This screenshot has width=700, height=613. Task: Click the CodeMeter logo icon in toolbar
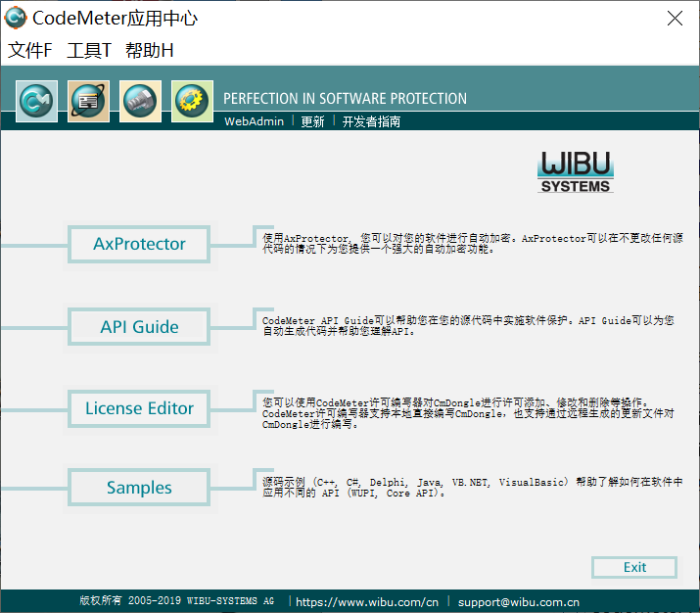[x=36, y=101]
